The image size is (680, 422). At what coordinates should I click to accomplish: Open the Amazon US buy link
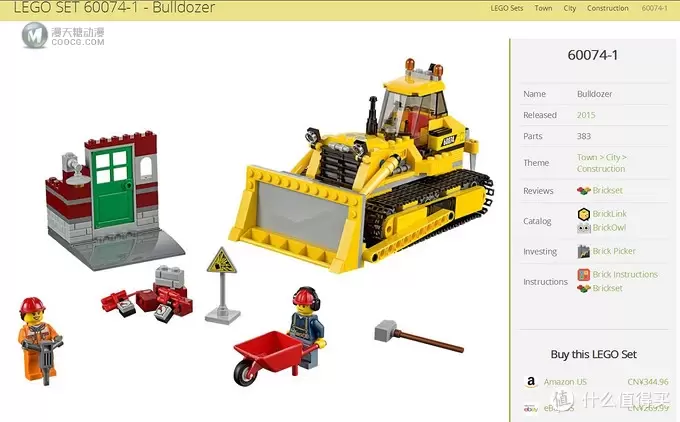coord(565,382)
